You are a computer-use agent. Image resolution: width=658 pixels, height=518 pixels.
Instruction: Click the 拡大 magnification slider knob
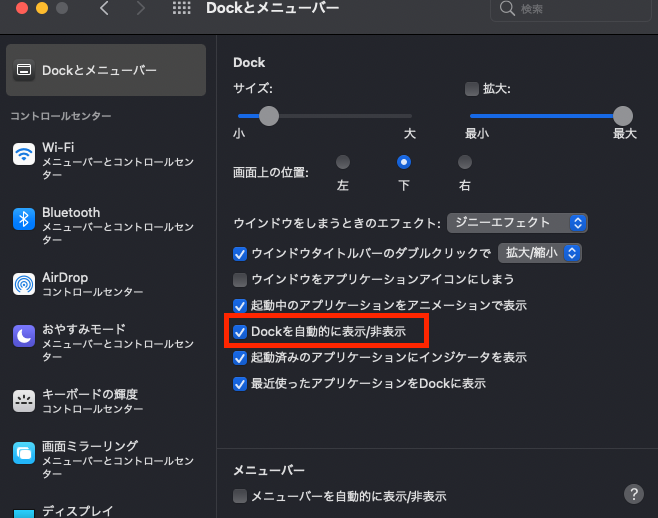tap(623, 116)
